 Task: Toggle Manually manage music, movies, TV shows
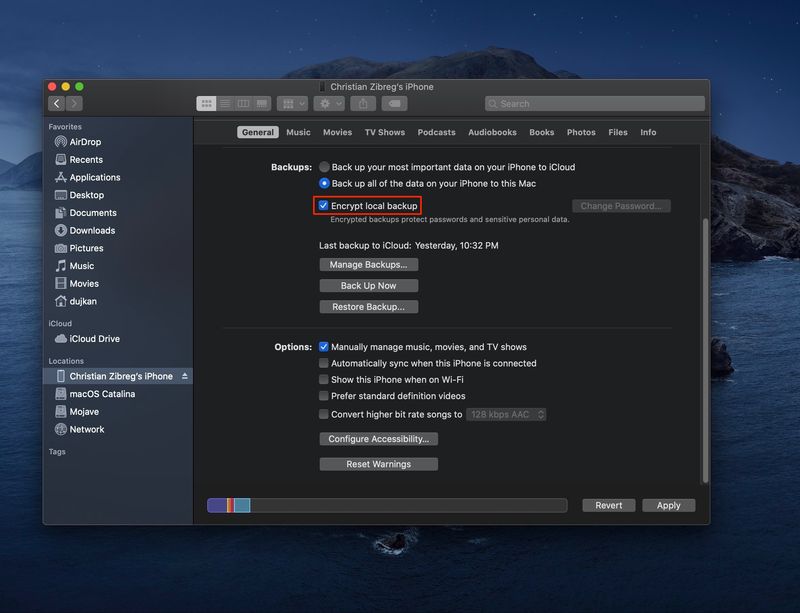(323, 347)
